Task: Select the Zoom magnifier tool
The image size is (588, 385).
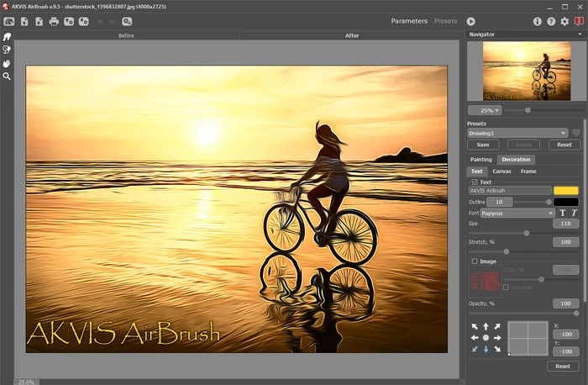Action: (7, 76)
